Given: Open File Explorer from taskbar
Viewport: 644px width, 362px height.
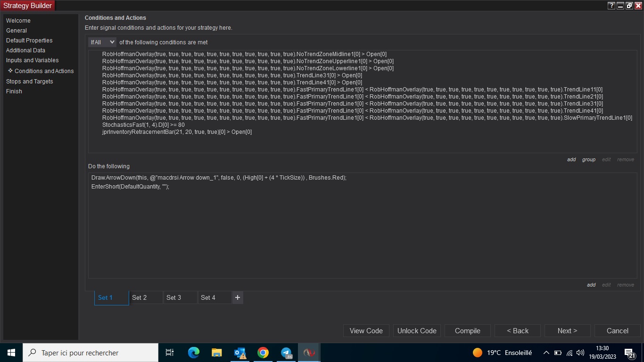Looking at the screenshot, I should (x=216, y=353).
